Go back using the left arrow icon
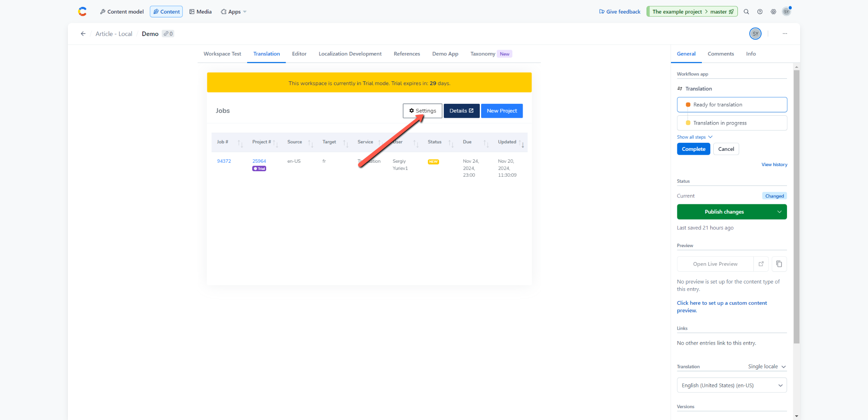Image resolution: width=868 pixels, height=420 pixels. 83,33
